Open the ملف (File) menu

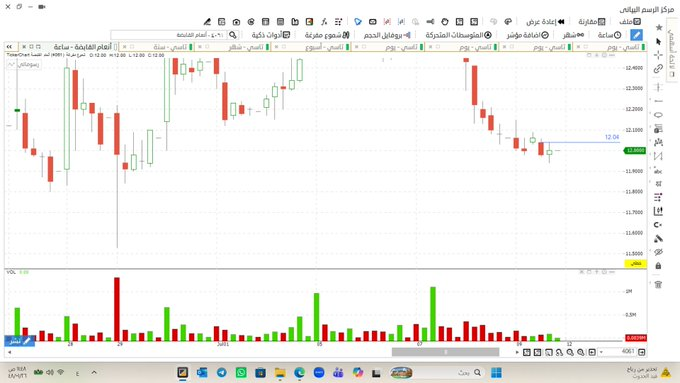coord(630,21)
